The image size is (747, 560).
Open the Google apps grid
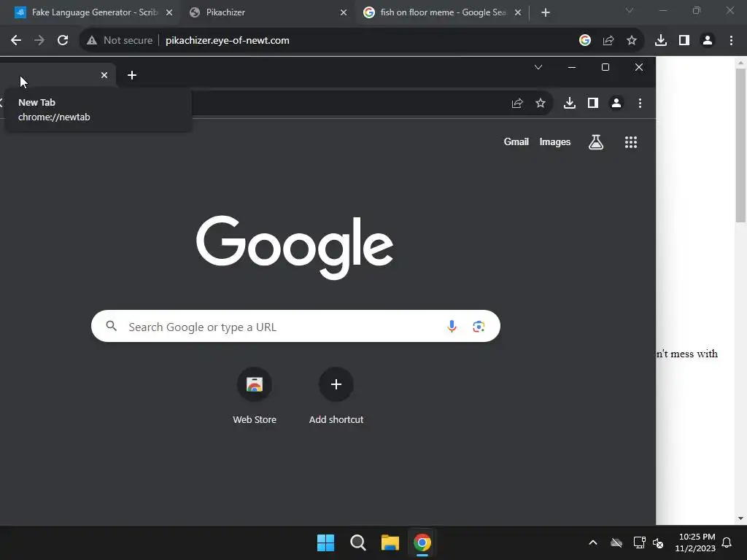click(631, 142)
